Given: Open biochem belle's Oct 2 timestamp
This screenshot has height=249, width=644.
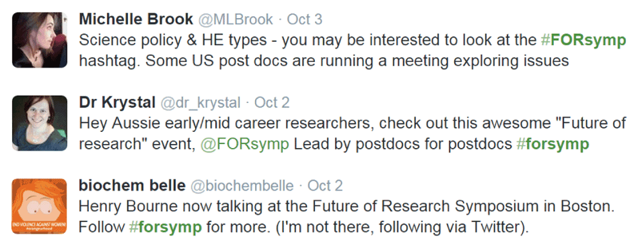Looking at the screenshot, I should pyautogui.click(x=325, y=186).
